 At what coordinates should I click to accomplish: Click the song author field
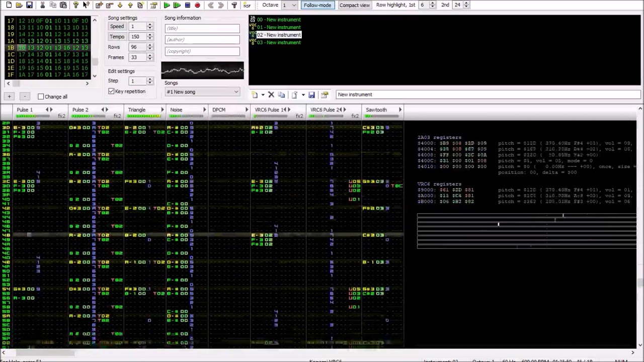pos(202,40)
